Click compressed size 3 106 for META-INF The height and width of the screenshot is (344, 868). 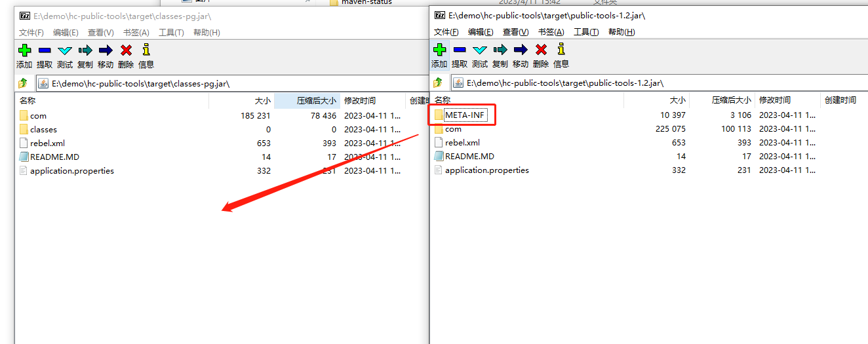click(740, 115)
